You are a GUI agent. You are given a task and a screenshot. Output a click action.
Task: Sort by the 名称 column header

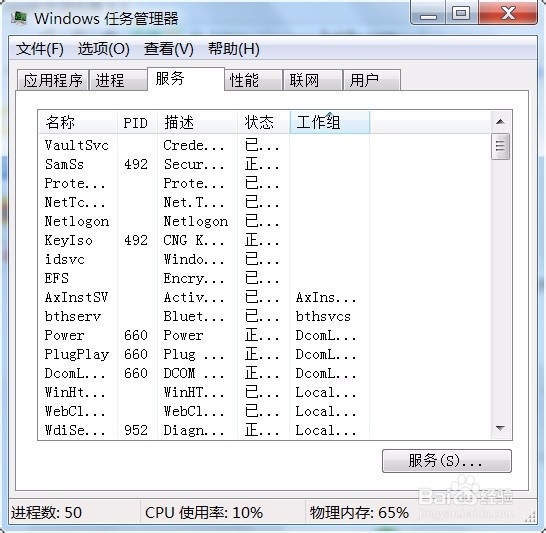[x=78, y=123]
